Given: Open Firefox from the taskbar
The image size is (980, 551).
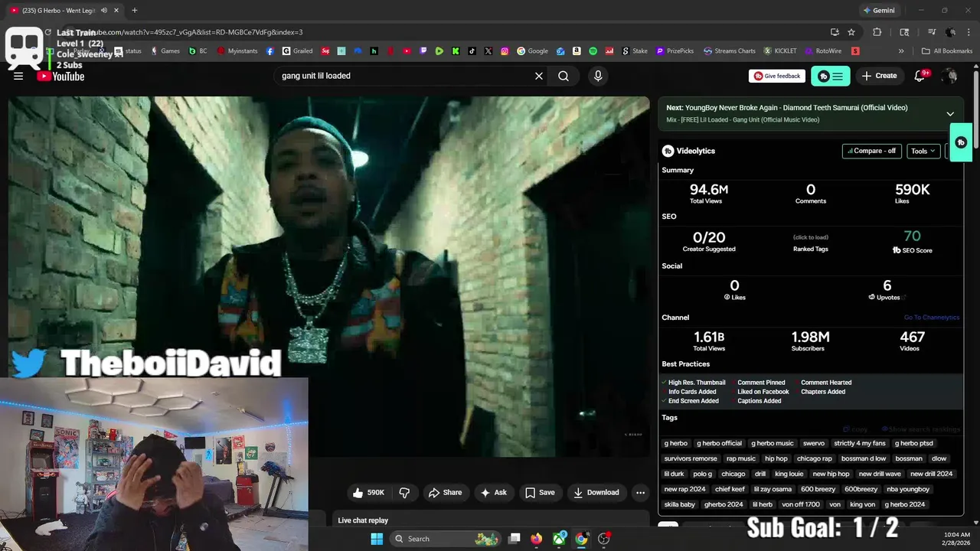Looking at the screenshot, I should pyautogui.click(x=537, y=539).
